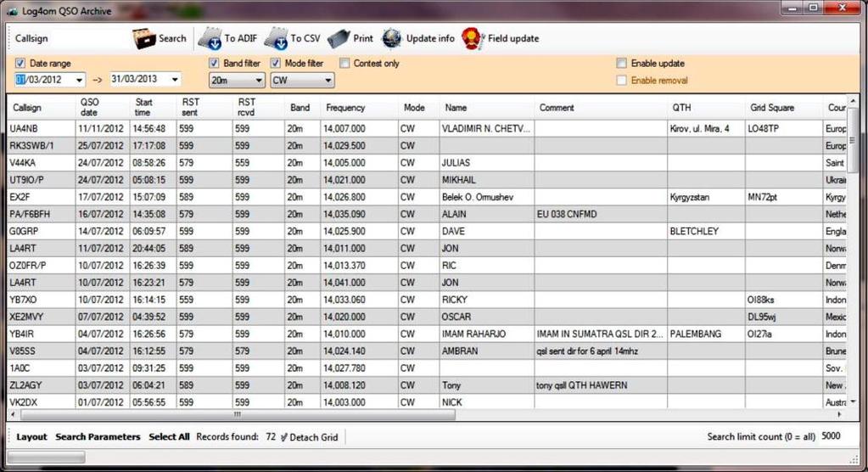This screenshot has height=472, width=868.
Task: Select the 1A0C callsign cell
Action: [x=42, y=368]
